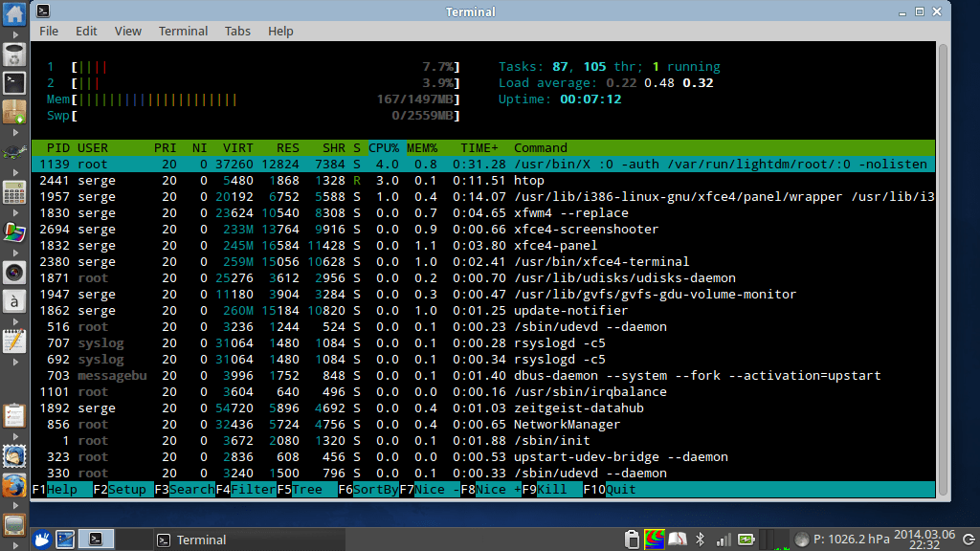Click the MEM% column header
Viewport: 980px width, 551px height.
422,148
